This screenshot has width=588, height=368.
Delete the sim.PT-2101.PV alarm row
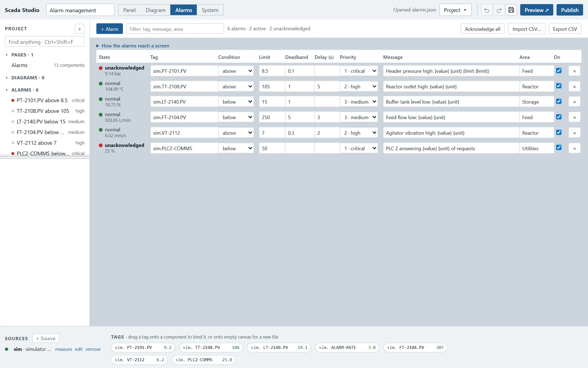[574, 71]
